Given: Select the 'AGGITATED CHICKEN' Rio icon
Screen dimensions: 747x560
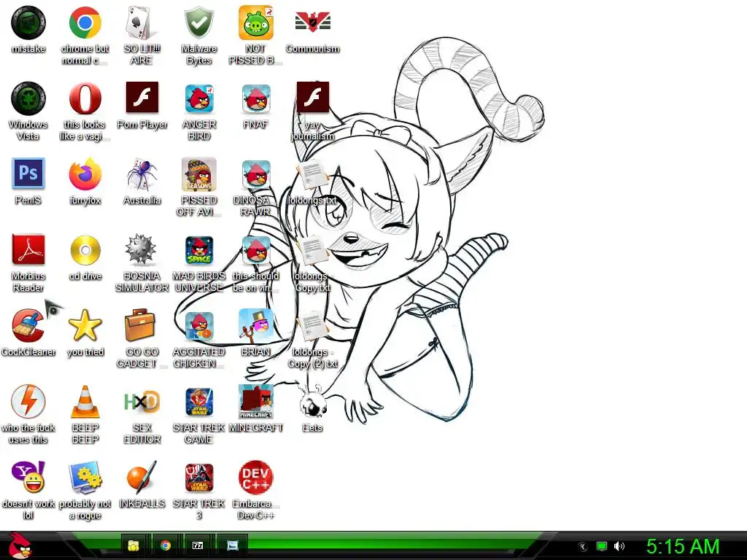Looking at the screenshot, I should (198, 326).
